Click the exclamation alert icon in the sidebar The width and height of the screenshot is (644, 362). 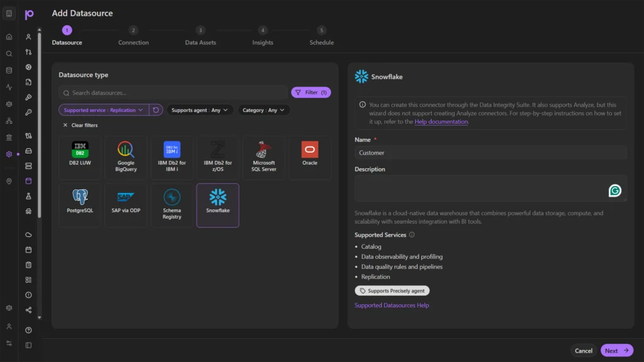[28, 295]
